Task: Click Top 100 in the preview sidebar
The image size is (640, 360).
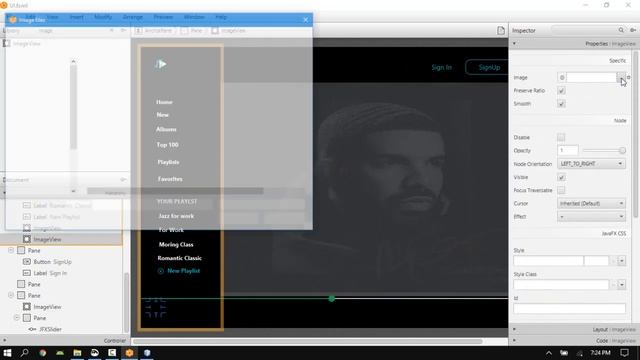Action: (167, 145)
